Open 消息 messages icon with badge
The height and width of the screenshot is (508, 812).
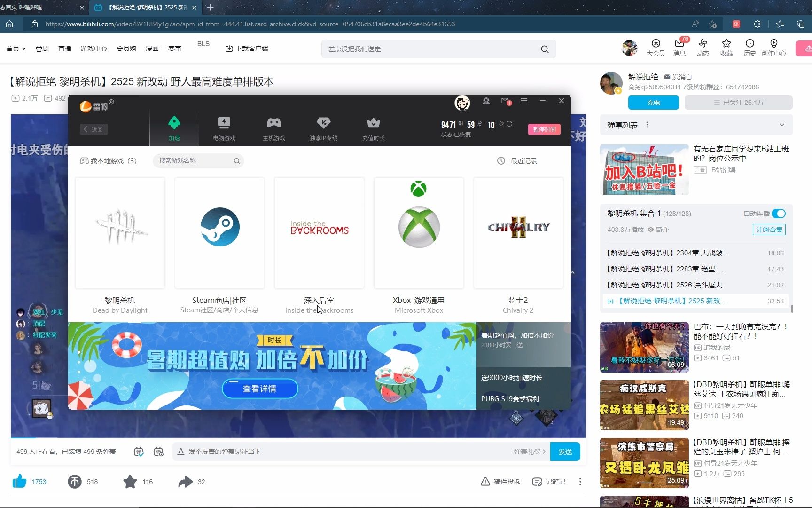point(679,48)
